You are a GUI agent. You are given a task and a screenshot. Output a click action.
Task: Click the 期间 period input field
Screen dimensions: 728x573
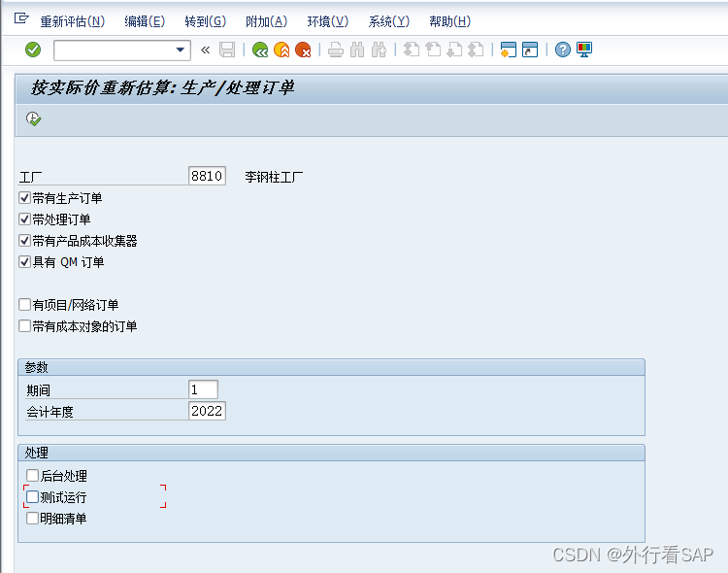(x=204, y=389)
